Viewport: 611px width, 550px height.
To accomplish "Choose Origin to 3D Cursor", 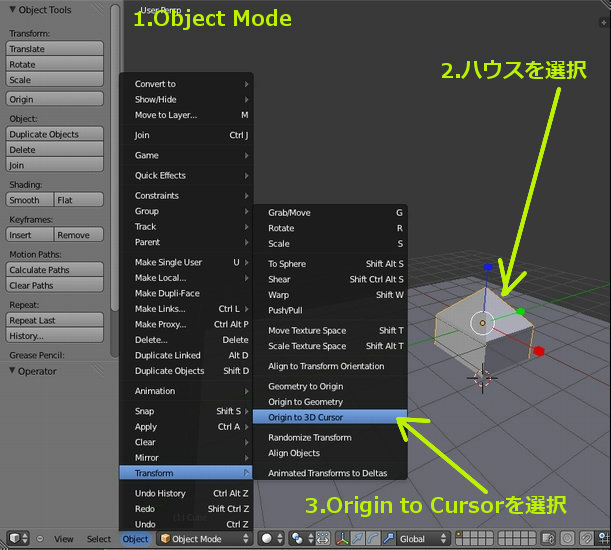I will pyautogui.click(x=330, y=417).
